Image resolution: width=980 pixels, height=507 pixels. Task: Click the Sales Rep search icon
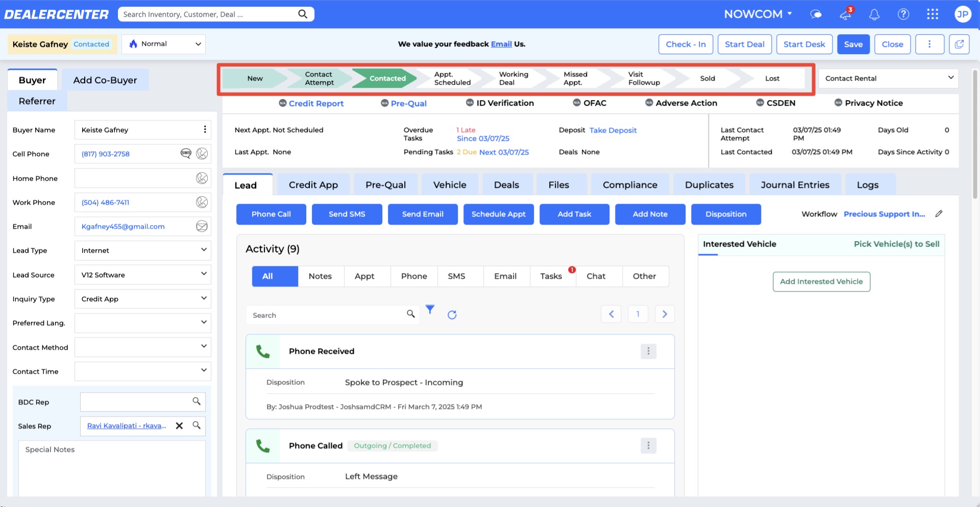(197, 425)
